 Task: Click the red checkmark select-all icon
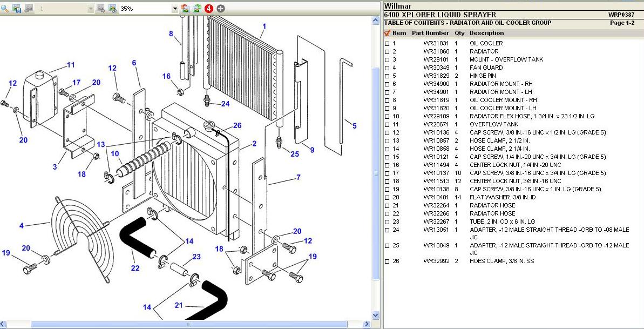point(387,33)
